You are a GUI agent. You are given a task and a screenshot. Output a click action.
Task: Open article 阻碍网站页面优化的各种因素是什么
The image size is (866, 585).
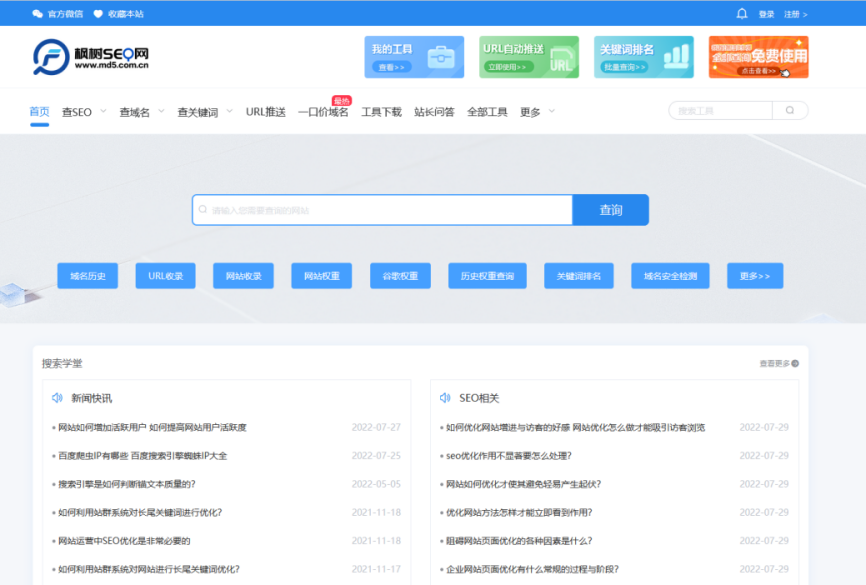click(519, 541)
